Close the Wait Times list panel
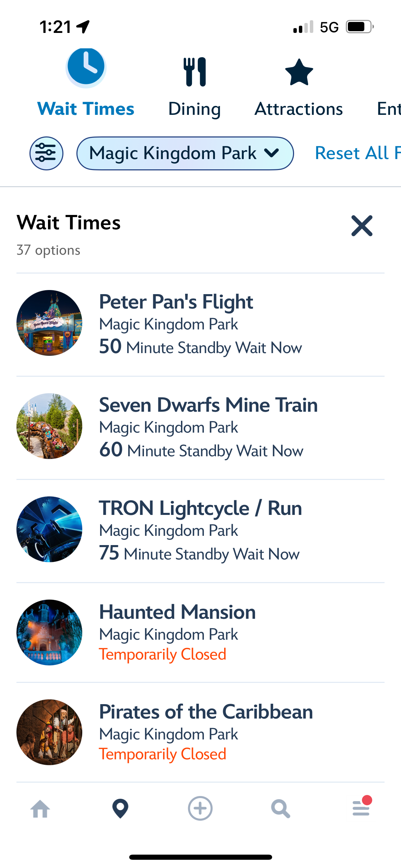Image resolution: width=401 pixels, height=868 pixels. 362,226
